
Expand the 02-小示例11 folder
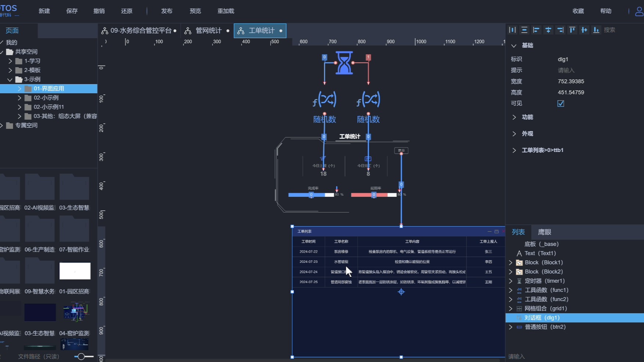[x=19, y=107]
